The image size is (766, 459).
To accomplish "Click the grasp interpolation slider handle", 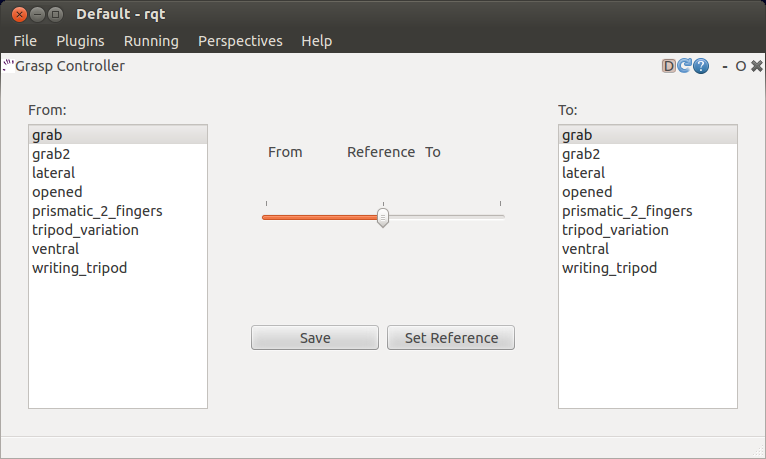I will point(383,217).
